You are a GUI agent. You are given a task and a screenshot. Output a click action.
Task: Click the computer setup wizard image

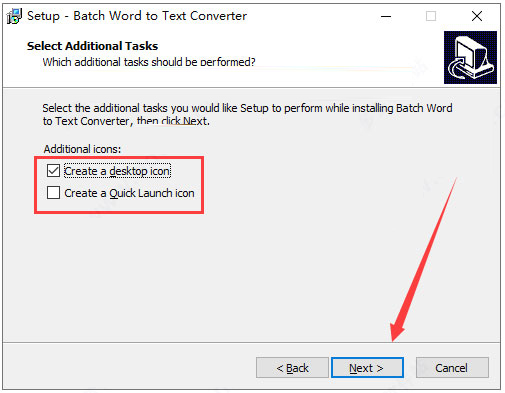pos(470,57)
